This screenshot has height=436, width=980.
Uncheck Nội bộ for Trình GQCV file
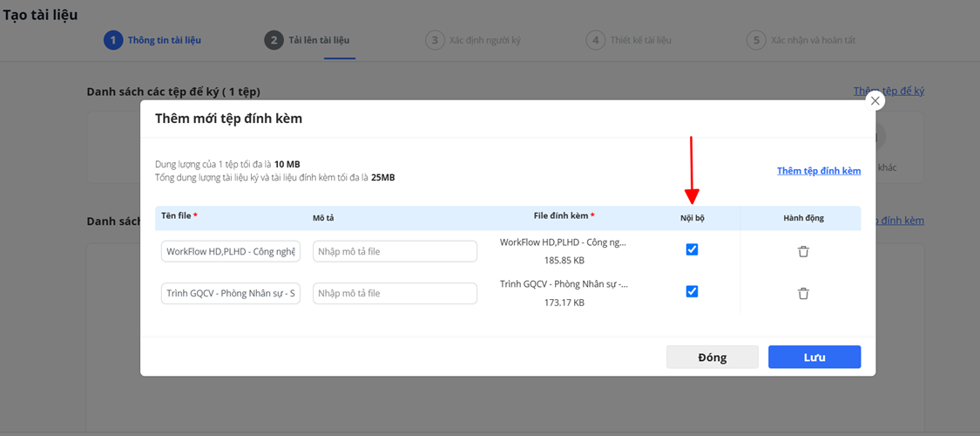click(x=692, y=291)
